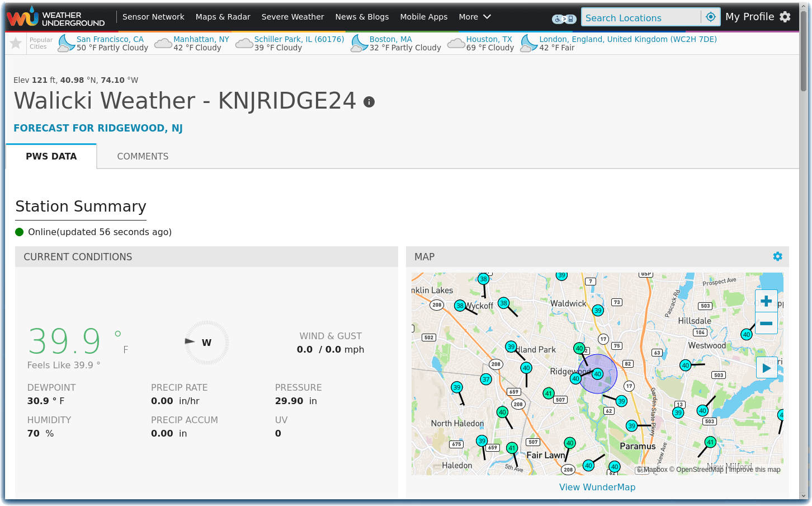
Task: Click Schiller Park's cloud weather icon
Action: tap(244, 44)
